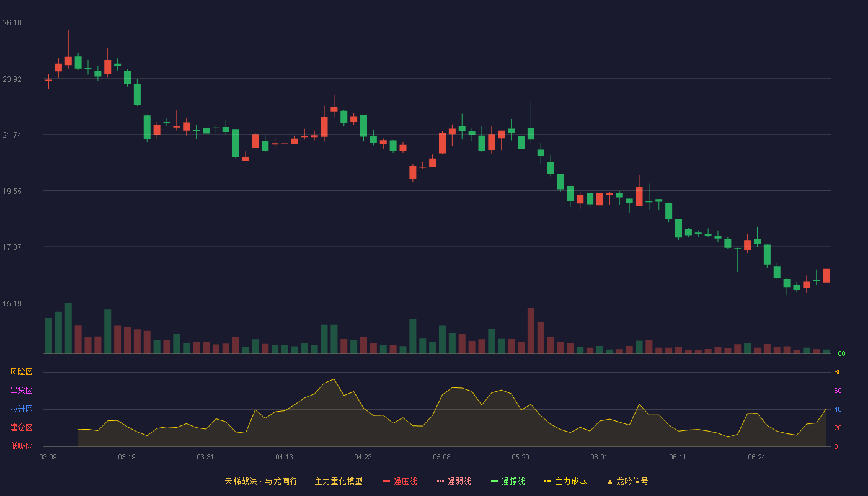Click the 03-09 date axis label
Screen dimensions: 868x496
pyautogui.click(x=48, y=457)
